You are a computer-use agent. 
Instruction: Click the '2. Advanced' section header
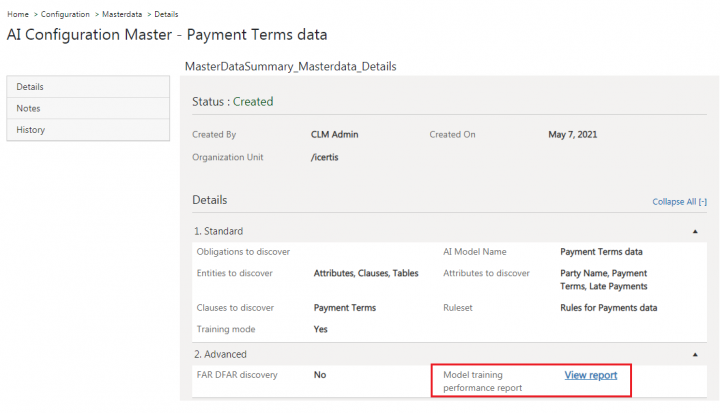[x=222, y=354]
